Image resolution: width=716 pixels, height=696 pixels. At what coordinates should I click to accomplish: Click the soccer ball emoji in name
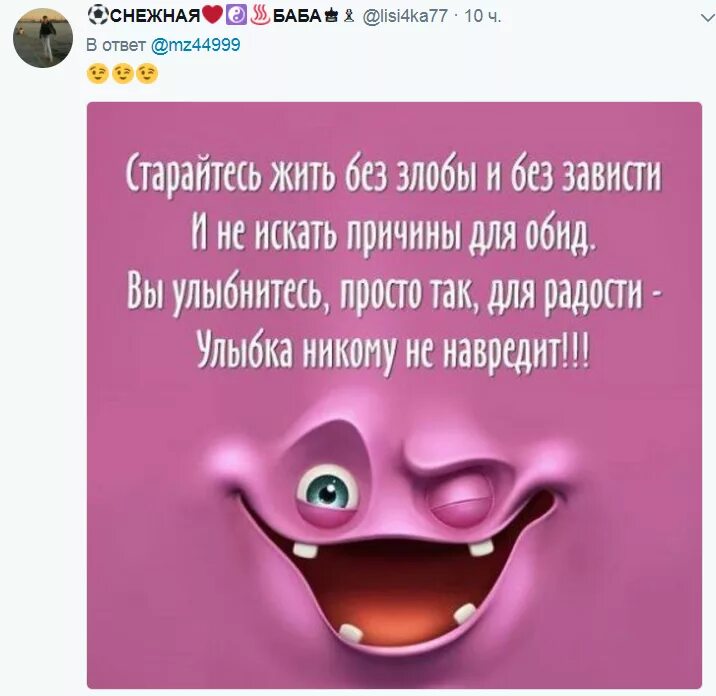coord(98,16)
